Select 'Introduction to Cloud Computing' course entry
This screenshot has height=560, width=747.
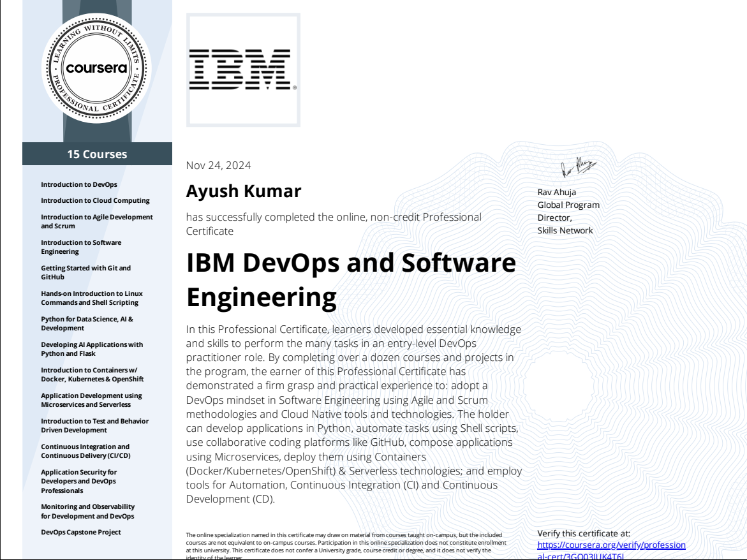tap(95, 200)
